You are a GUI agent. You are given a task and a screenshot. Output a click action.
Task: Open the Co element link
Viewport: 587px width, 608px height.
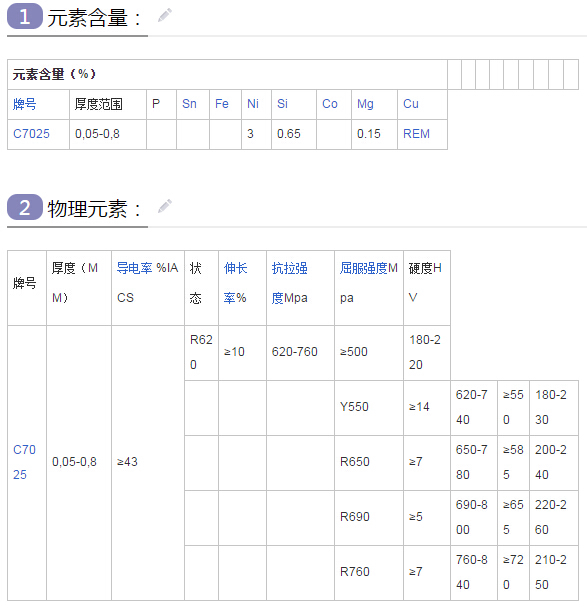pos(330,104)
